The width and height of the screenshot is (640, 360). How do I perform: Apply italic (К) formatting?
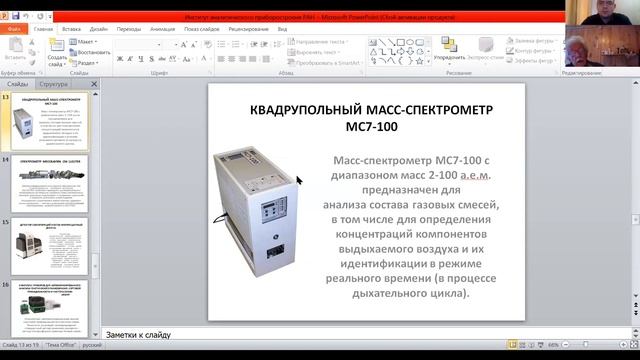130,59
